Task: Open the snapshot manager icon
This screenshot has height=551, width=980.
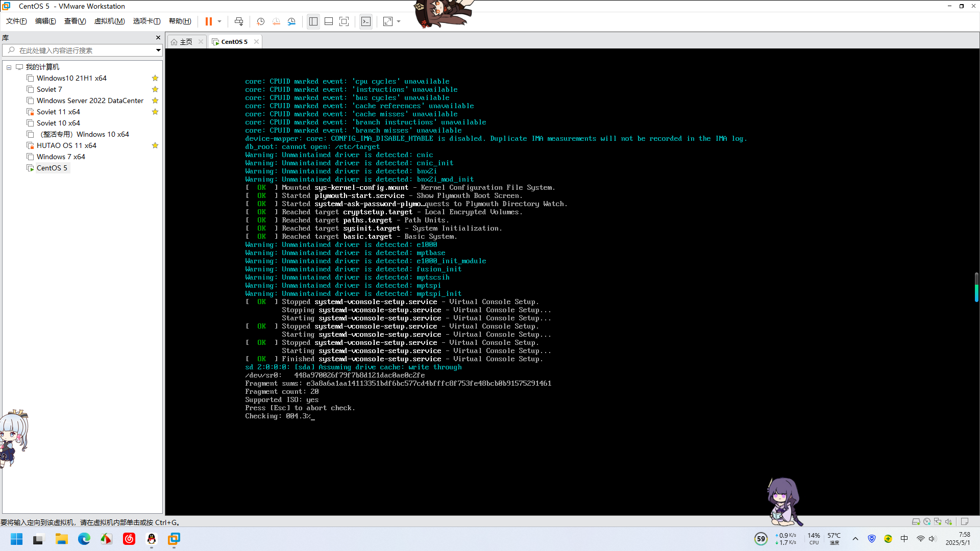Action: tap(291, 21)
